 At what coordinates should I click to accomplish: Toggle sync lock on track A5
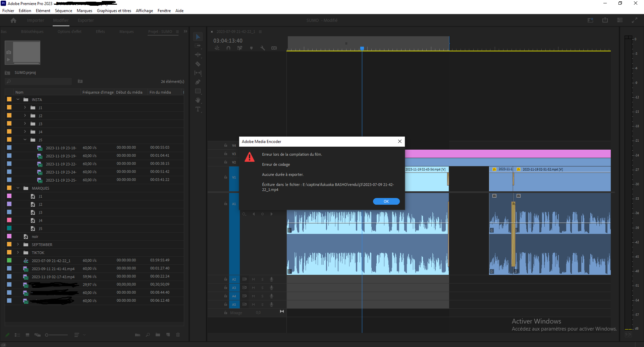tap(245, 304)
